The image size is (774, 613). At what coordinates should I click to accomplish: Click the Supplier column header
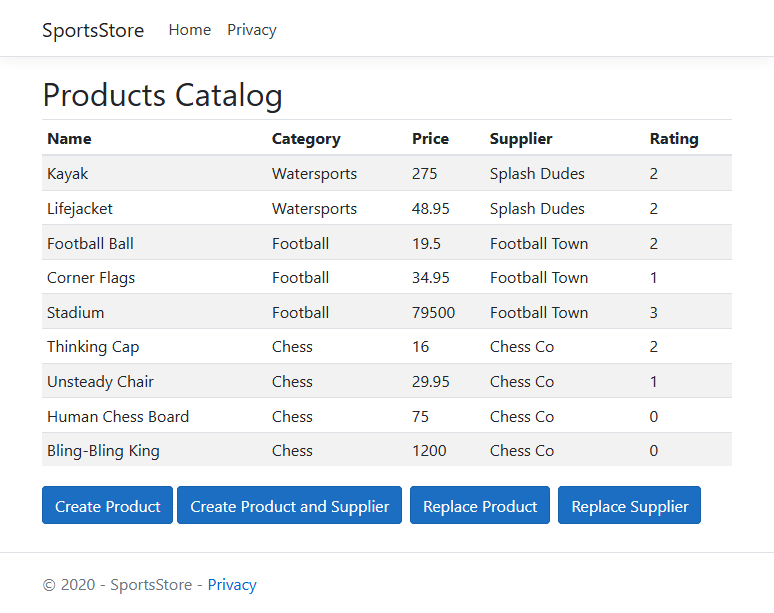(521, 139)
